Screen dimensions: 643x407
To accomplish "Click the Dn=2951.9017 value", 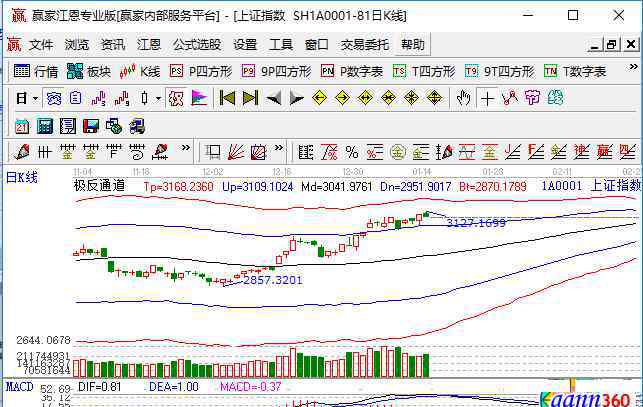I will click(415, 187).
